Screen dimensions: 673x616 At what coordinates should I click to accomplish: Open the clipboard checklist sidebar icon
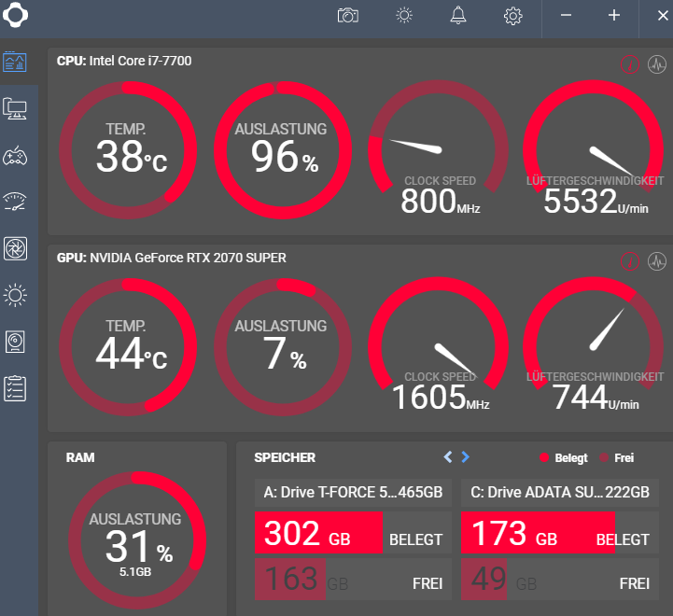(x=15, y=388)
